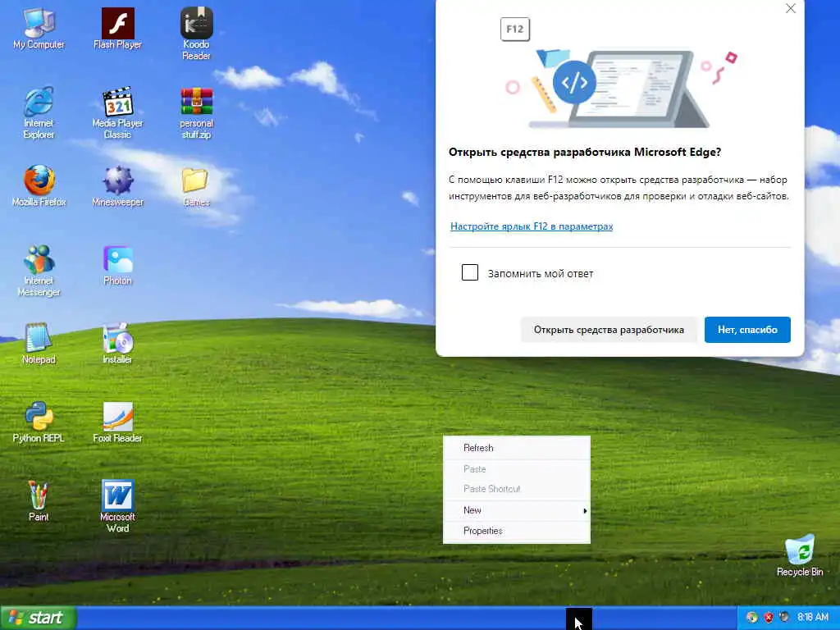The height and width of the screenshot is (630, 840).
Task: Choose Properties in the context menu
Action: point(517,531)
